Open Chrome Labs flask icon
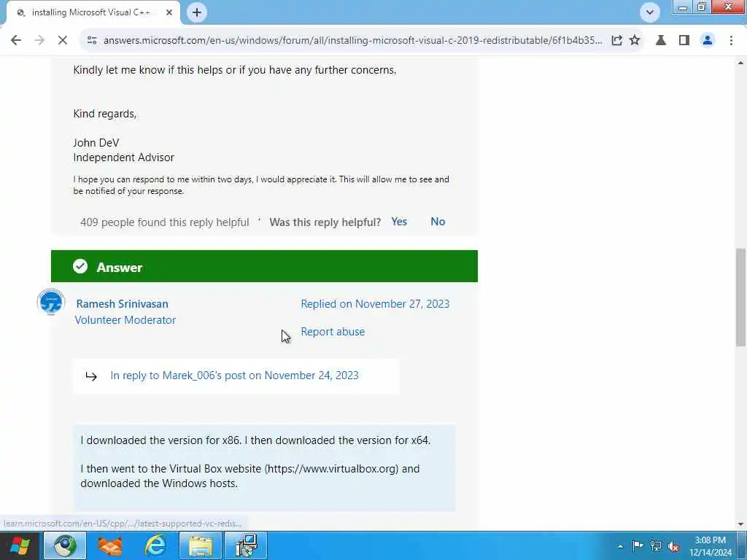Screen dimensions: 747x560 tap(661, 41)
